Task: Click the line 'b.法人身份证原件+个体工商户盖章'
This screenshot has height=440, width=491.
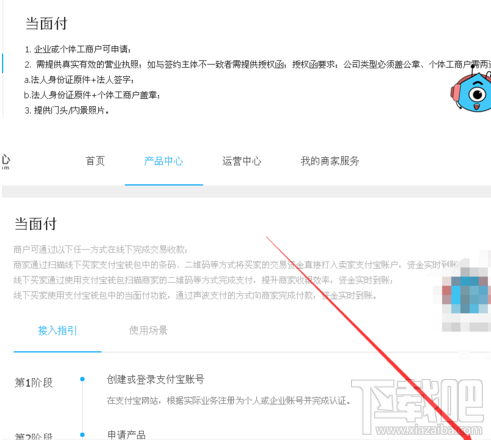Action: click(x=92, y=95)
